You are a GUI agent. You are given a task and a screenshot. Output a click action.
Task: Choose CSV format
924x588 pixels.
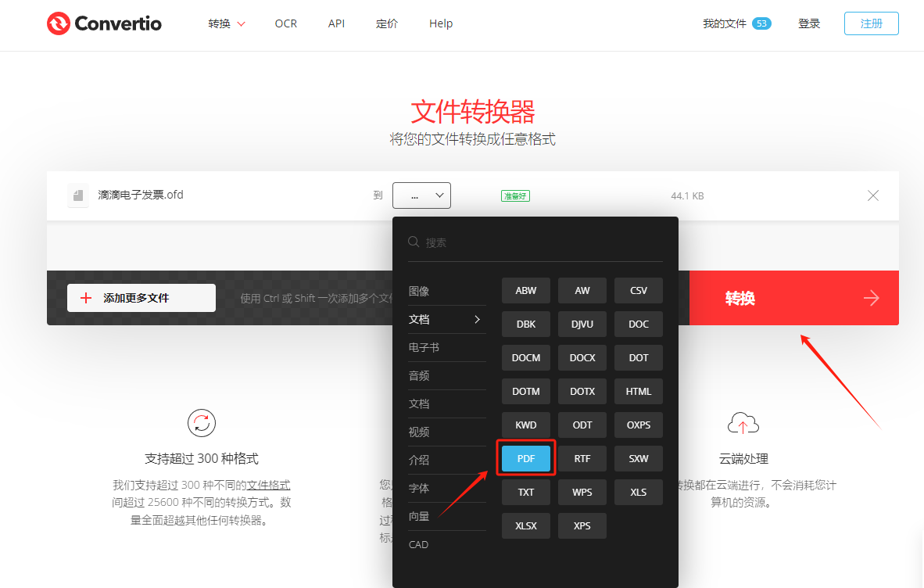638,290
